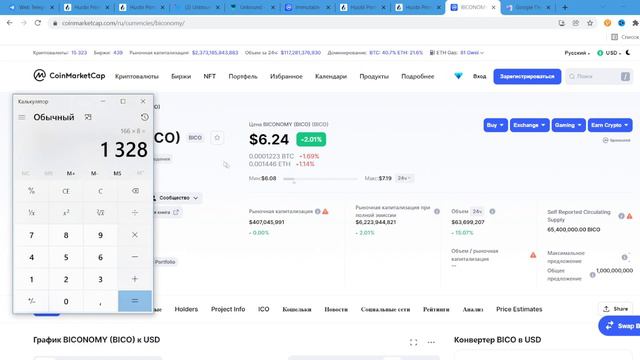Expand the Gaming dropdown button
This screenshot has height=360, width=640.
568,125
